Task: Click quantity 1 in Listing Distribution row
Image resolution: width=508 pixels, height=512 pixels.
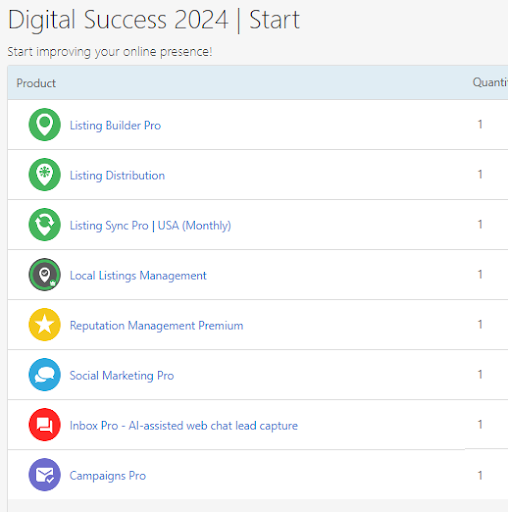Action: pyautogui.click(x=480, y=174)
